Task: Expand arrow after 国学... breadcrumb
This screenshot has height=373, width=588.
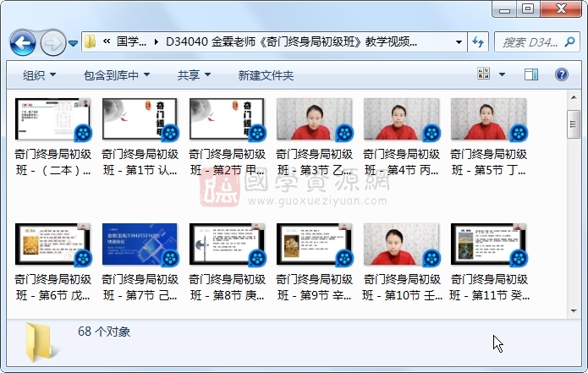Action: 156,41
